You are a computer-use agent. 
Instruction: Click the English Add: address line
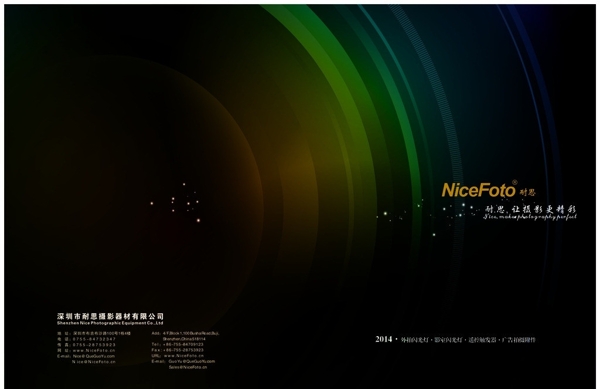(186, 333)
